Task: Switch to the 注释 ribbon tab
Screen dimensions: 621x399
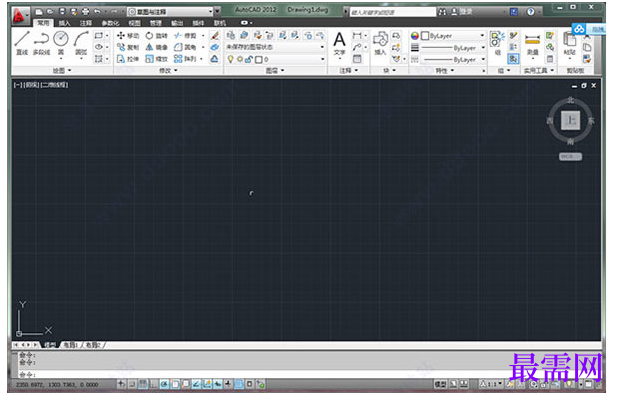Action: (86, 23)
